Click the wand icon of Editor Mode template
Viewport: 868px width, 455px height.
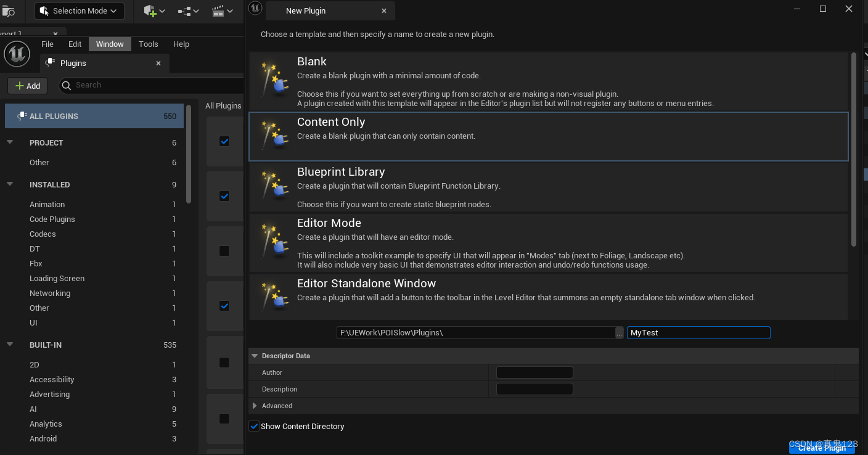pyautogui.click(x=274, y=240)
